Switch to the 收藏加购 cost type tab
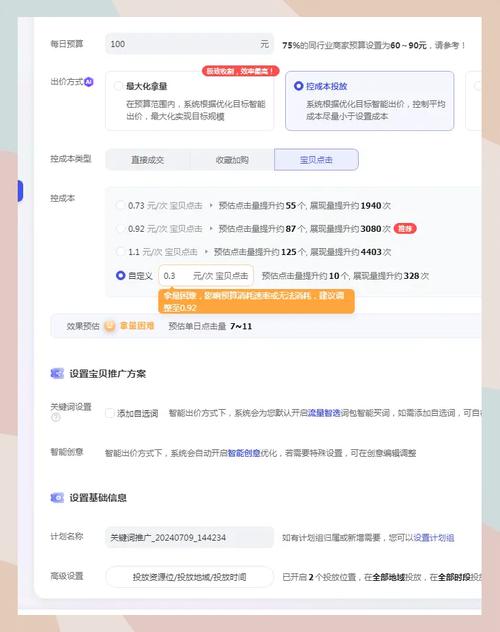 point(232,160)
